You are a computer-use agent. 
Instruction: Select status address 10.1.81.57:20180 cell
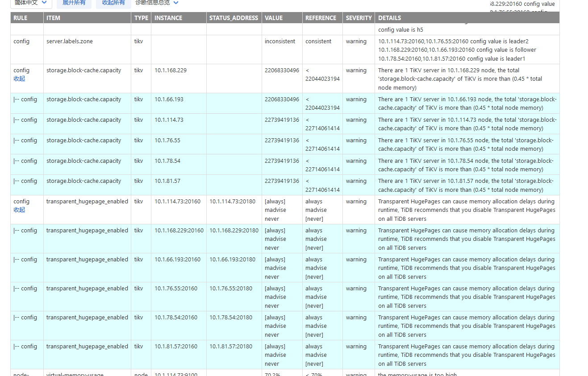[x=231, y=347]
